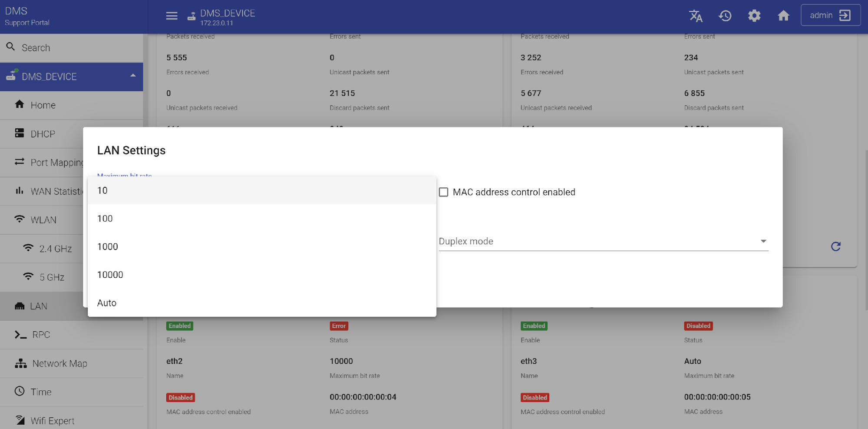Click the Network Map sidebar icon
This screenshot has width=868, height=429.
[20, 363]
